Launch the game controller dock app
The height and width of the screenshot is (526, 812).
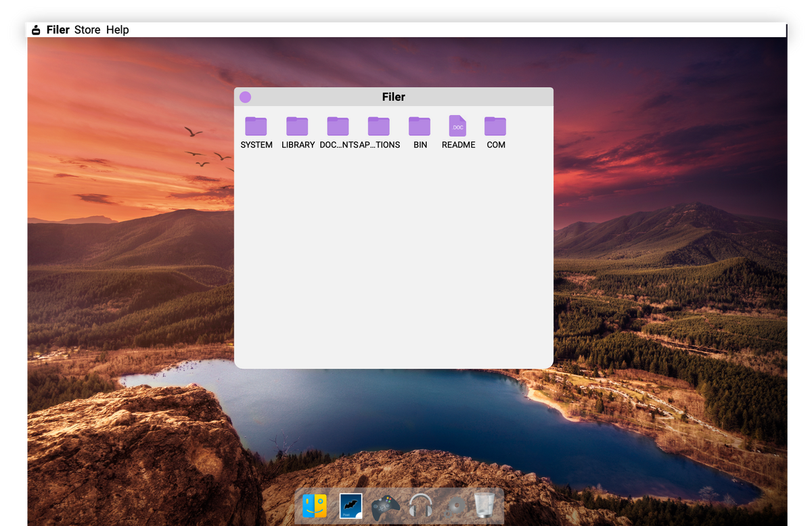click(x=386, y=506)
